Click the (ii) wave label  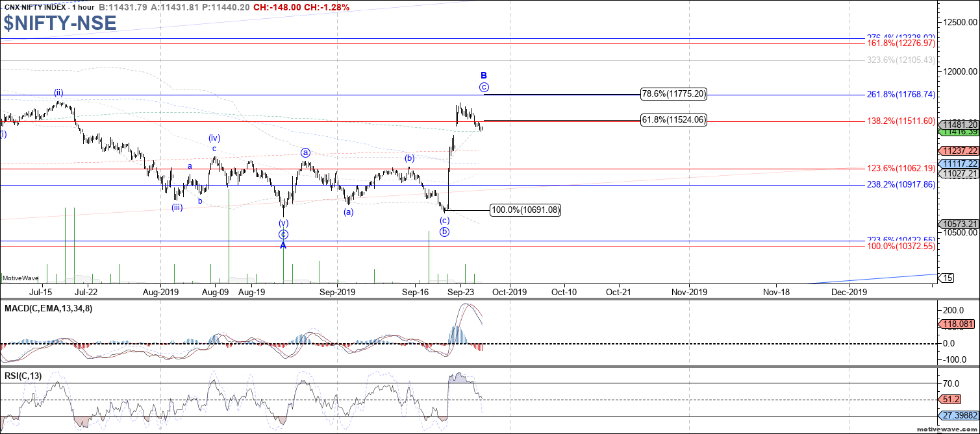coord(58,92)
